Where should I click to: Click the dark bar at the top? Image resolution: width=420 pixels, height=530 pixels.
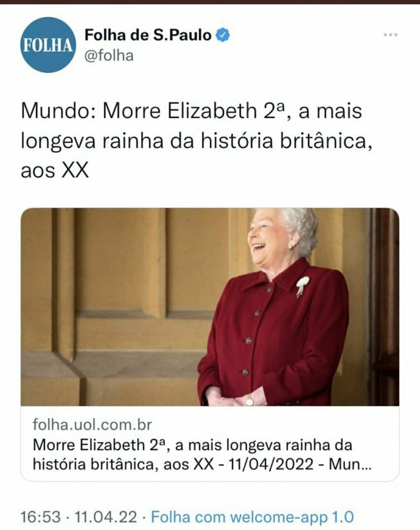click(x=210, y=2)
